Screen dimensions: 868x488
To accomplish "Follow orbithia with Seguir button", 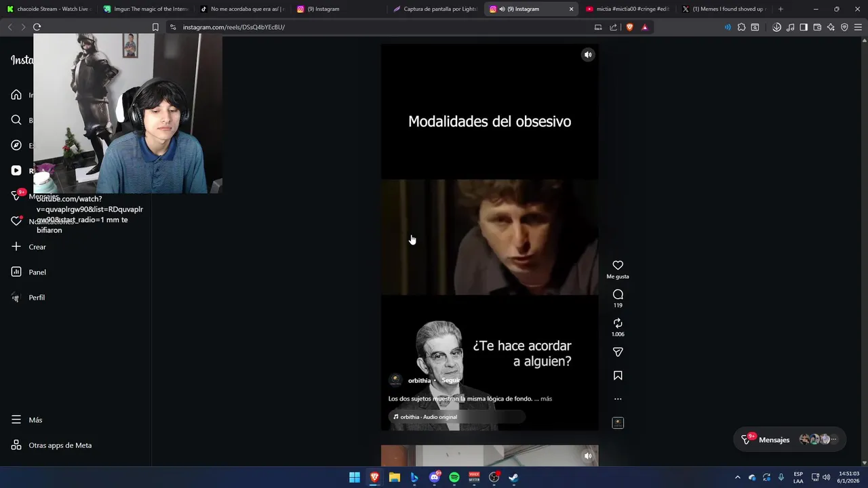I will (x=451, y=380).
